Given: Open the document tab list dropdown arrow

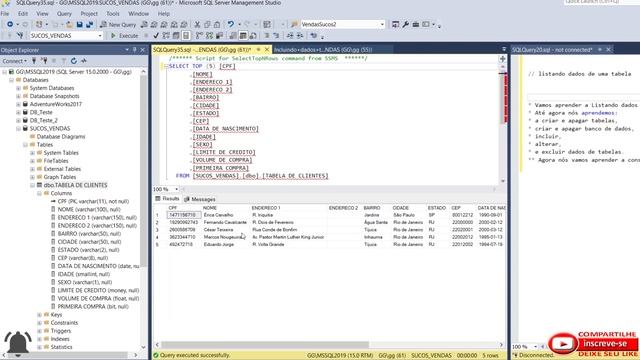Looking at the screenshot, I should point(504,49).
